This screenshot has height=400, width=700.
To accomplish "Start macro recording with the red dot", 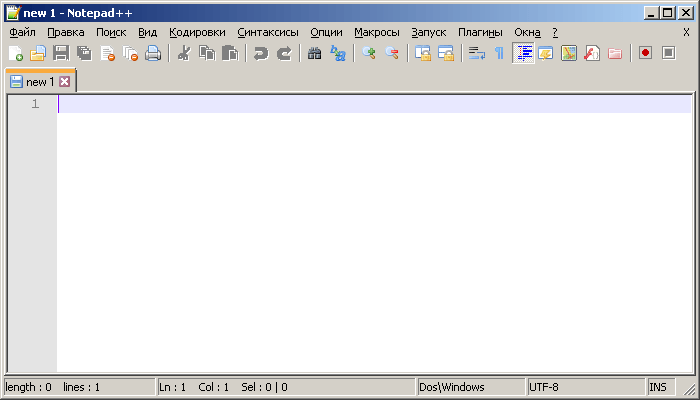I will (x=645, y=53).
